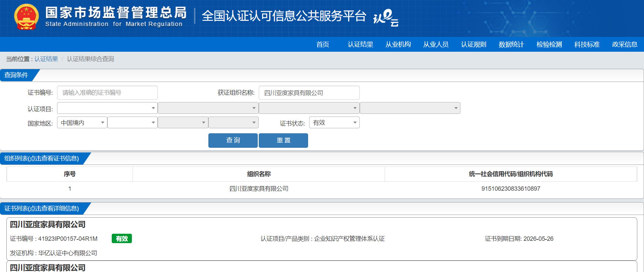The image size is (644, 272).
Task: Click the green 有效 status badge
Action: click(x=122, y=238)
